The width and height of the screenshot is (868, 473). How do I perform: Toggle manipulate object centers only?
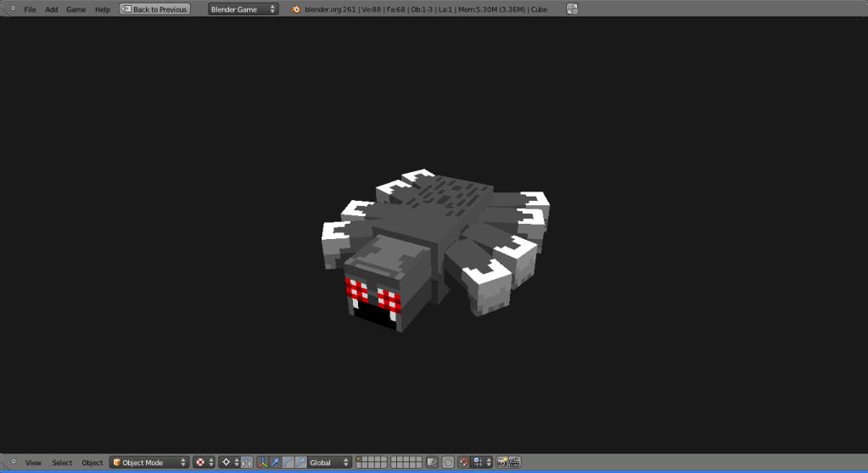pos(247,463)
